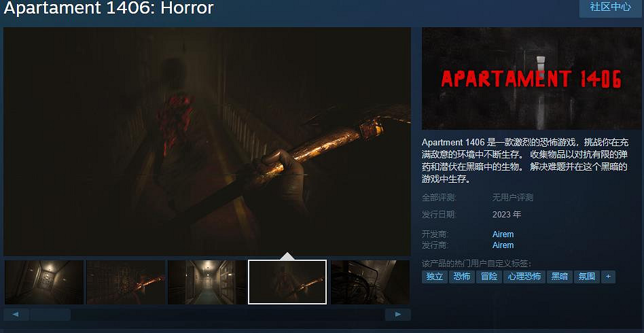Viewport: 644px width, 333px height.
Task: Click the 发行日期 label
Action: point(439,215)
